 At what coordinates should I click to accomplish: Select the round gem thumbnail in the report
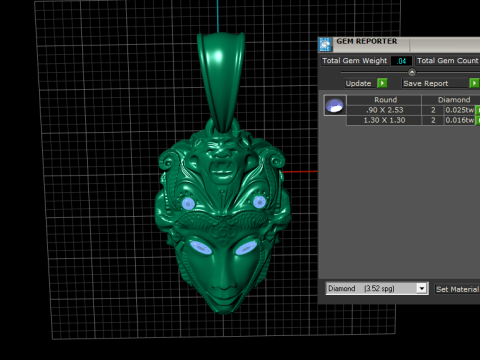[335, 105]
